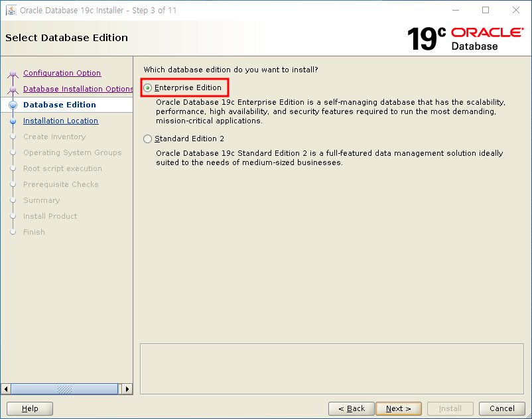Click the Operating System Groups step text
This screenshot has width=532, height=419.
click(72, 152)
